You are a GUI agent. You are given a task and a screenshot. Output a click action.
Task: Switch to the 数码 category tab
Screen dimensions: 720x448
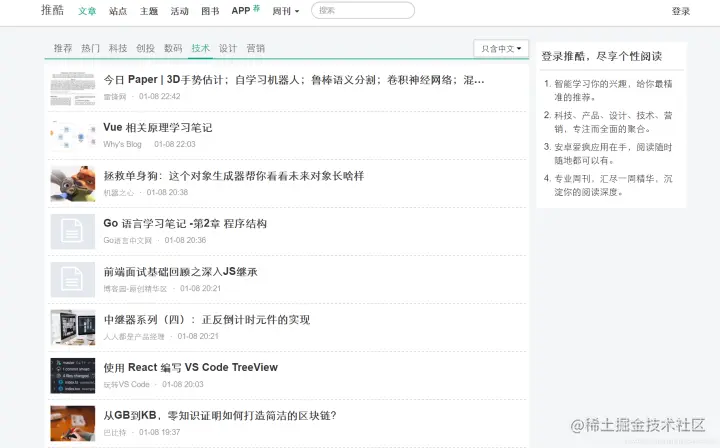click(x=173, y=48)
